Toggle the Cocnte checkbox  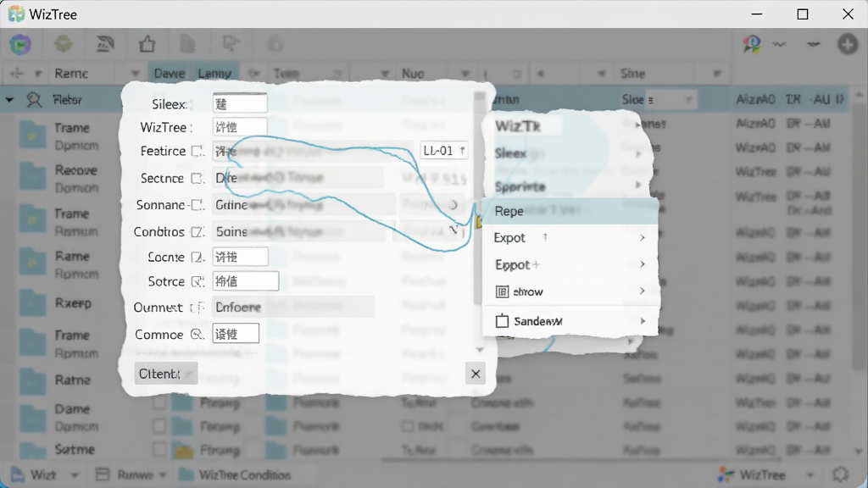(197, 258)
